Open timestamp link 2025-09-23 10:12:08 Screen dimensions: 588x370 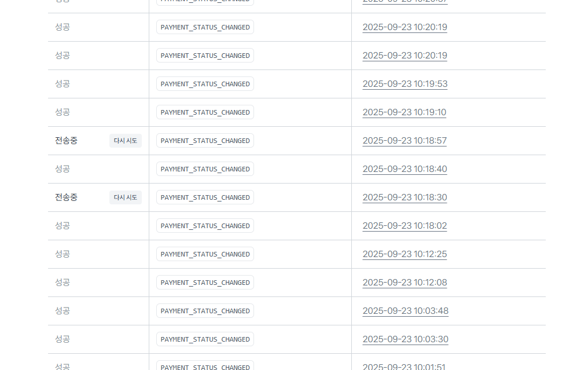click(405, 283)
